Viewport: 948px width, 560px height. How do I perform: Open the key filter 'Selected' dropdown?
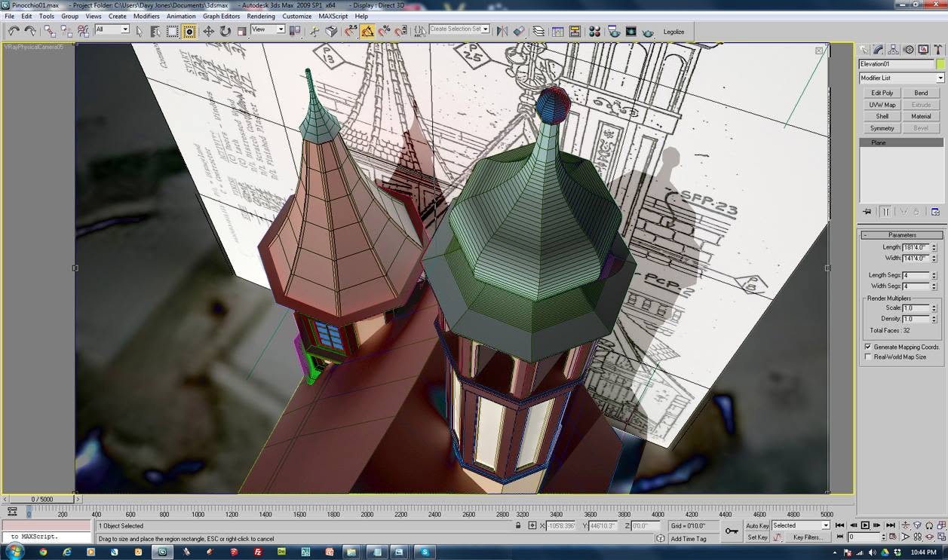pos(800,525)
